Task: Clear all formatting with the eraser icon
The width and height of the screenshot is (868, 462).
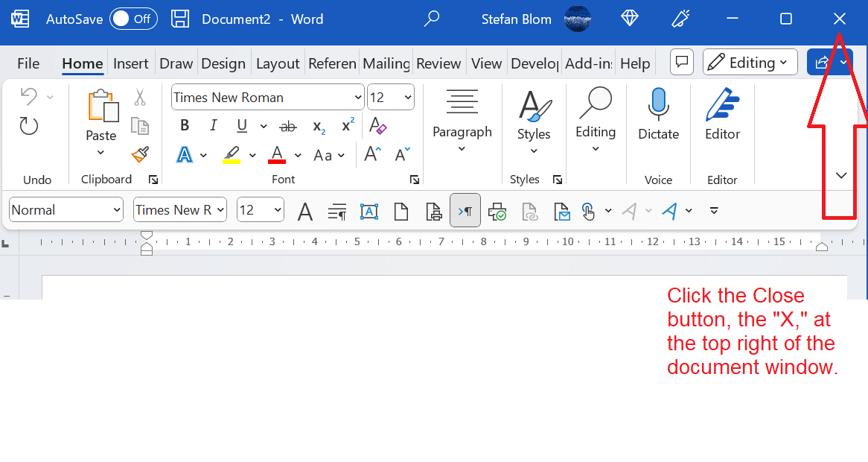Action: pos(377,127)
